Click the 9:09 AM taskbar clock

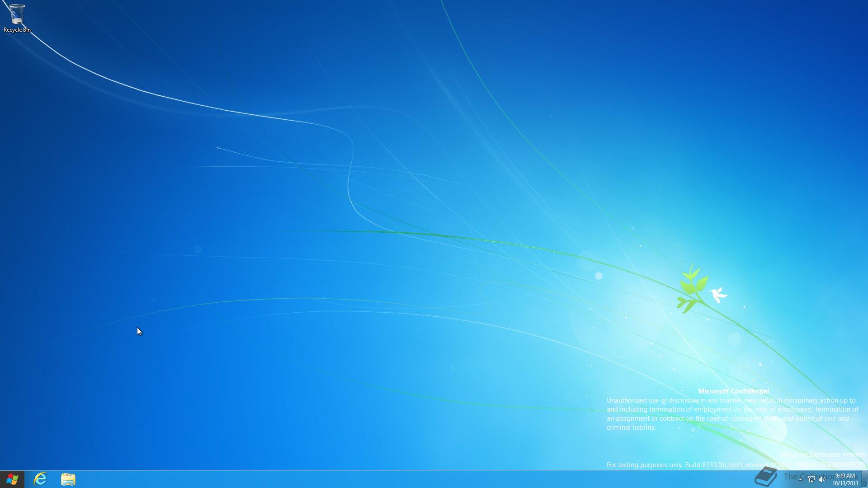[x=845, y=475]
